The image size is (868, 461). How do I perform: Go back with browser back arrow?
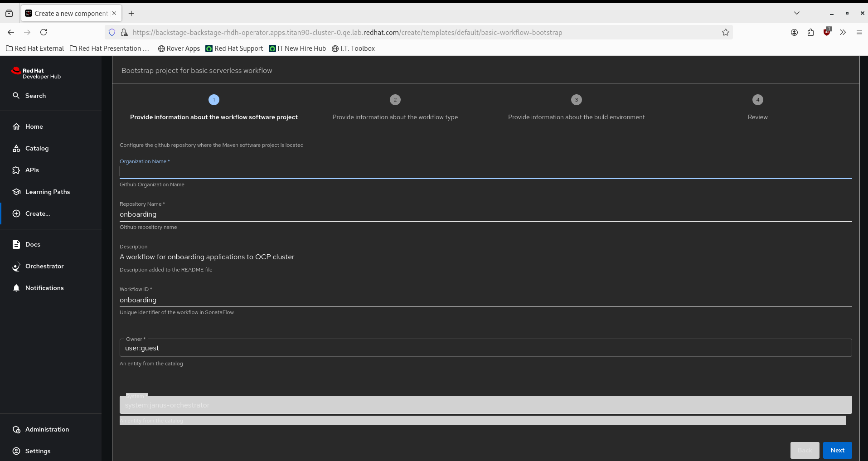coord(11,32)
